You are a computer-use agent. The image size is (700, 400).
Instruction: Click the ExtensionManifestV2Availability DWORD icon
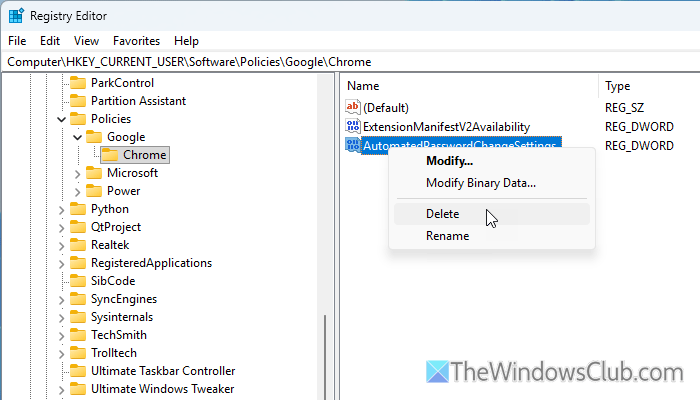click(x=353, y=126)
